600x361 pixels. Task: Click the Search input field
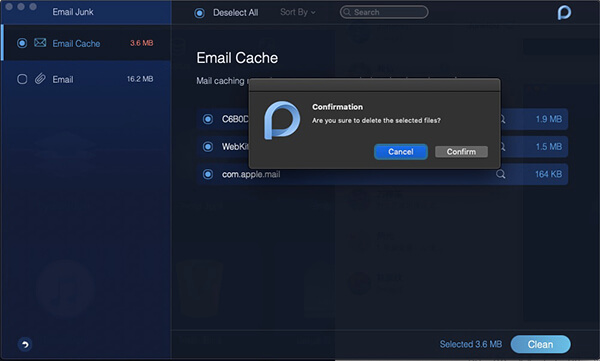coord(384,12)
